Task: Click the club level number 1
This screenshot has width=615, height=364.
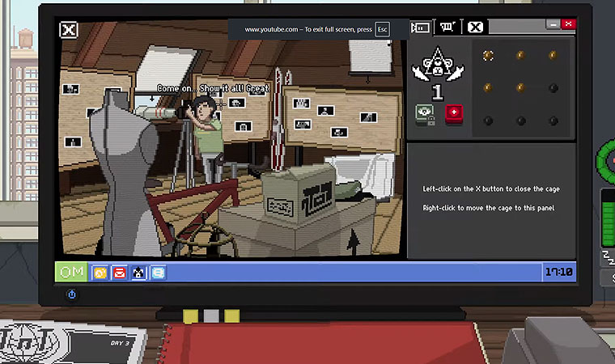Action: coord(438,92)
